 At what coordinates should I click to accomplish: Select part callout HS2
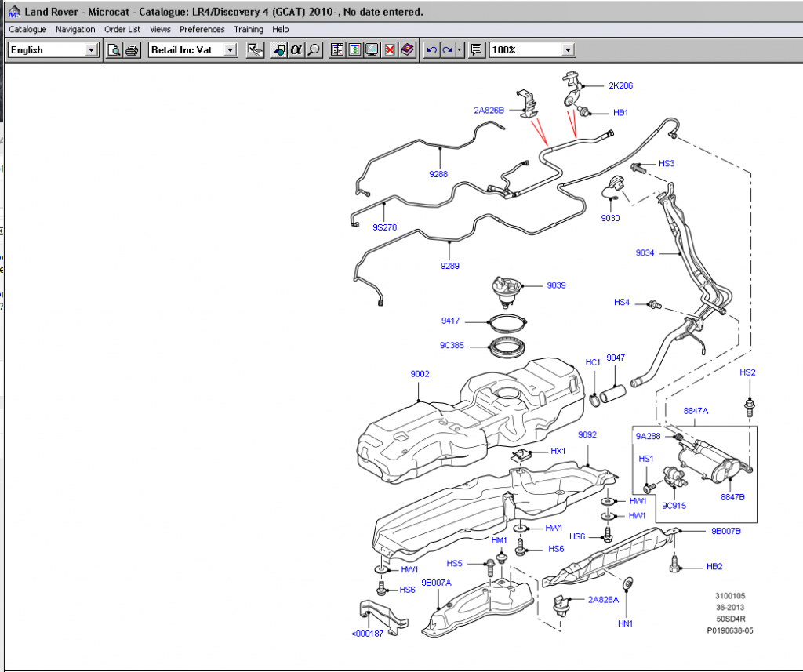tap(747, 372)
